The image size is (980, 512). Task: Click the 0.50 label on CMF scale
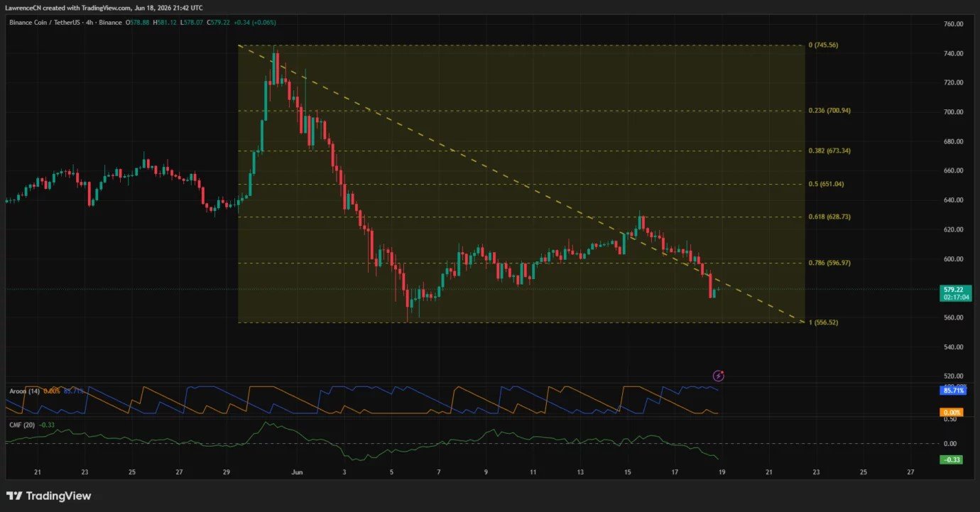pos(949,420)
